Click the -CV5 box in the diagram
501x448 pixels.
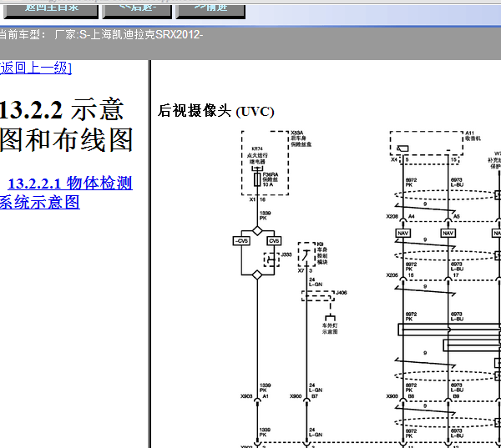[x=241, y=241]
